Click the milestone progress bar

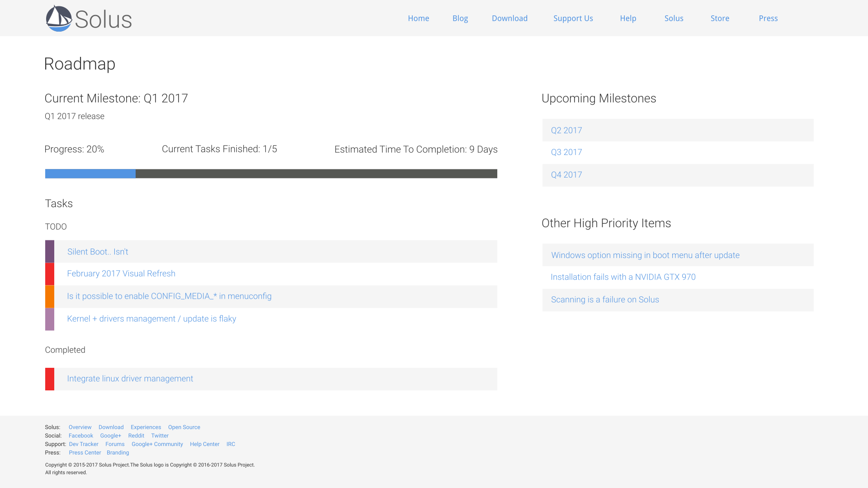[x=271, y=174]
